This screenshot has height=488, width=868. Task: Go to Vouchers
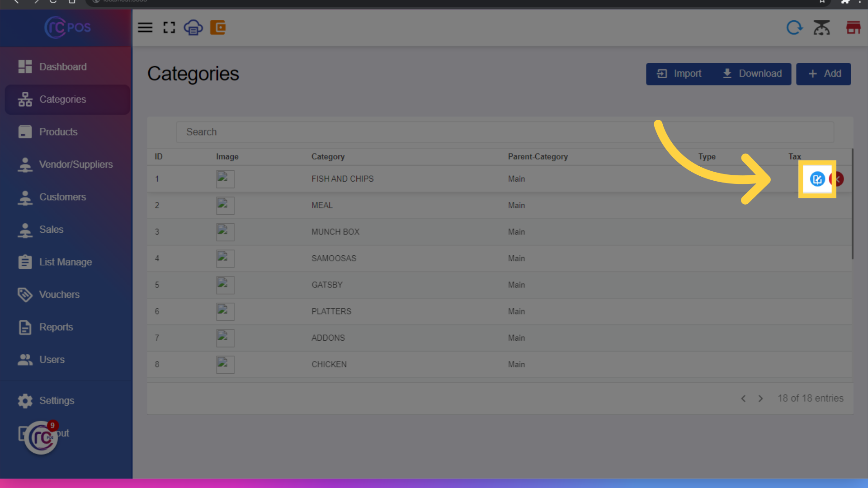[x=67, y=295]
